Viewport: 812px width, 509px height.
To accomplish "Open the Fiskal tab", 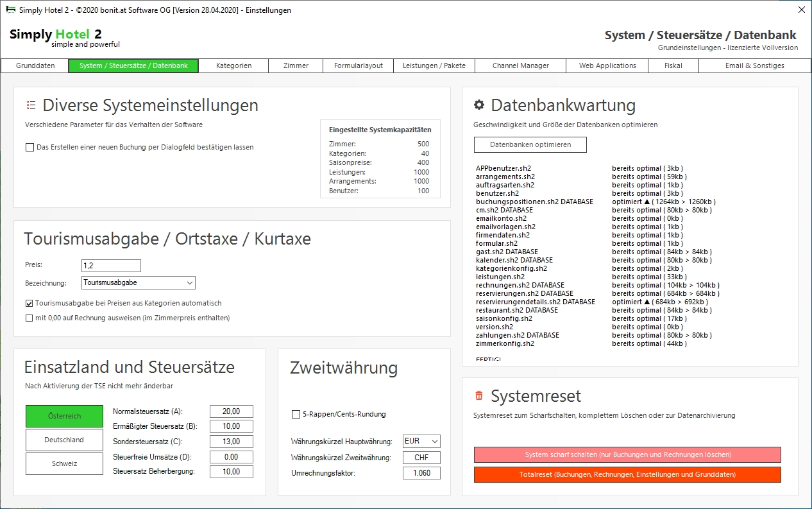I will 673,65.
